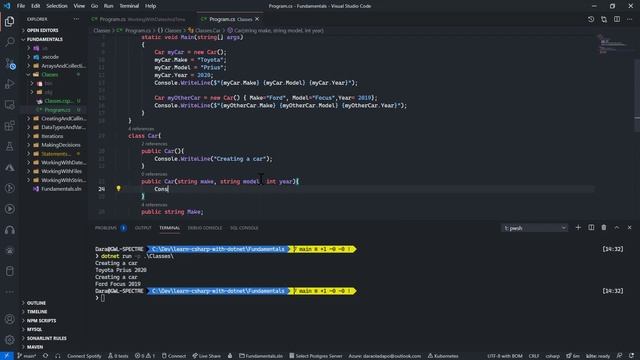Click Kubernetes in the status bar

[x=443, y=356]
